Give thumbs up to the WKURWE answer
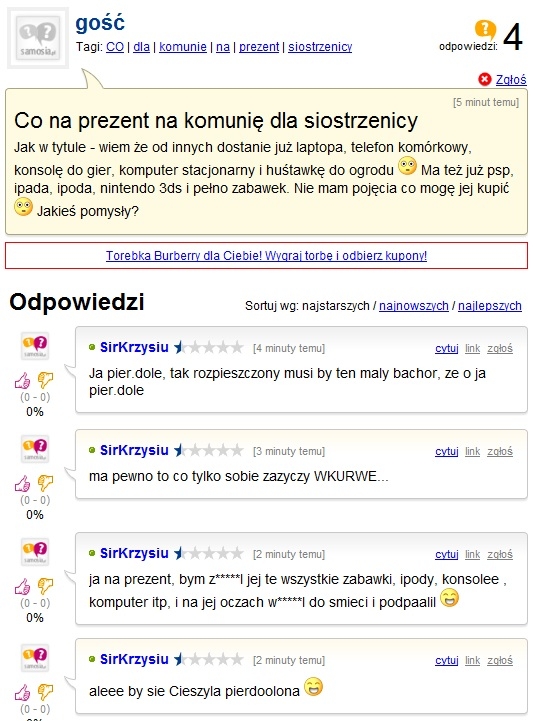The width and height of the screenshot is (535, 721). click(x=22, y=483)
